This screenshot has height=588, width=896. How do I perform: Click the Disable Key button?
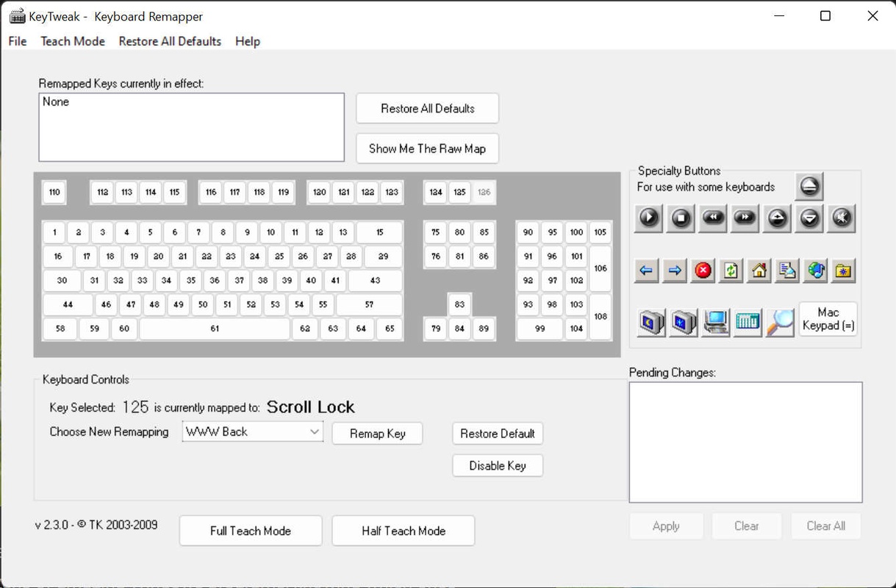[x=498, y=466]
